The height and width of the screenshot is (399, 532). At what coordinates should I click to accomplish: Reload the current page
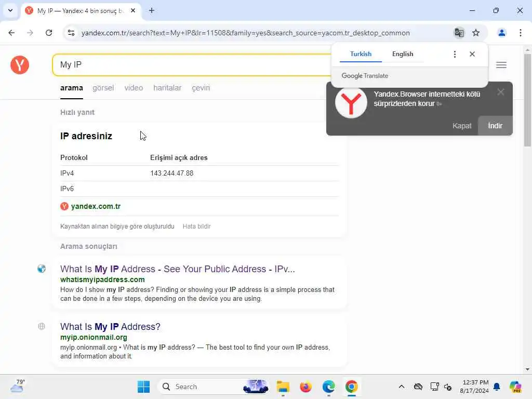[x=49, y=33]
